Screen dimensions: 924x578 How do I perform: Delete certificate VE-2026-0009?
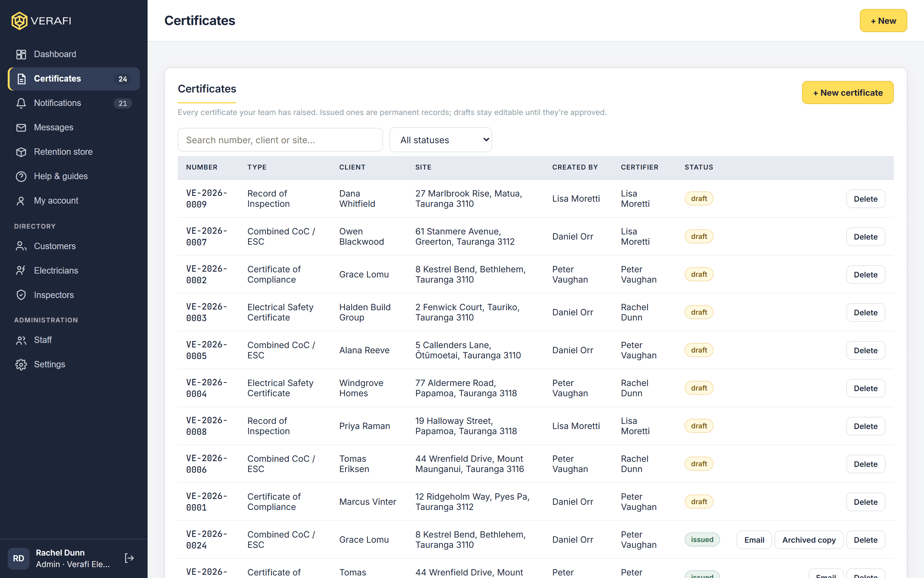(866, 199)
